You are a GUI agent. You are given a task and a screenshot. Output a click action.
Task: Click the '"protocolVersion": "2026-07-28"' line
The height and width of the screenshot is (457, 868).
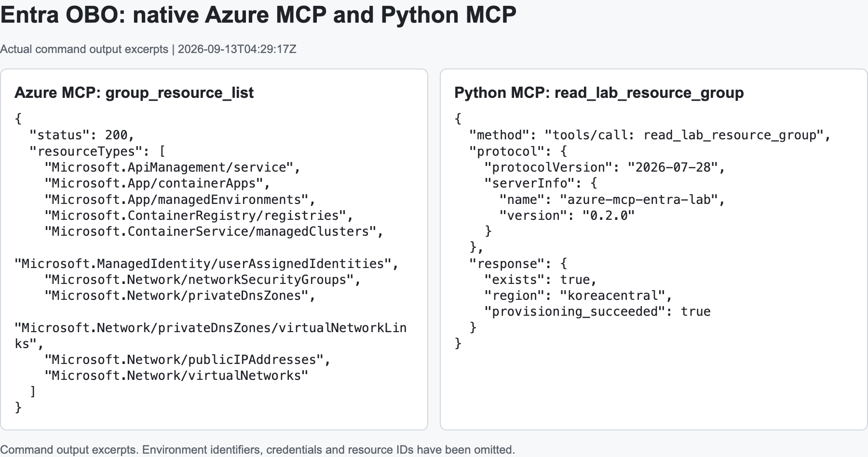coord(605,167)
